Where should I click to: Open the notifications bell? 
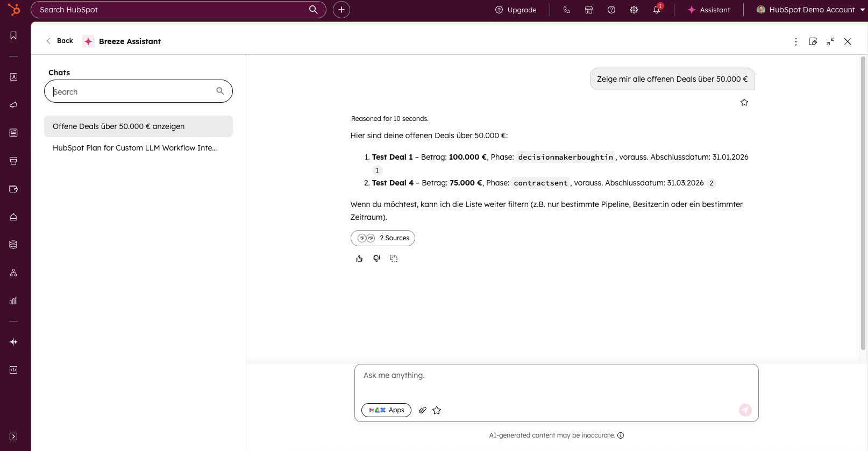[x=657, y=10]
